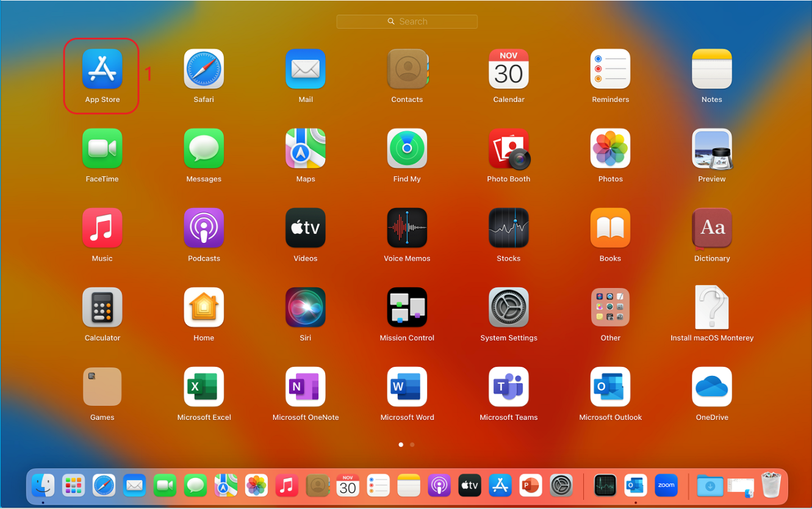Open Contacts from the Dock
Screen dimensions: 812x509
point(317,486)
